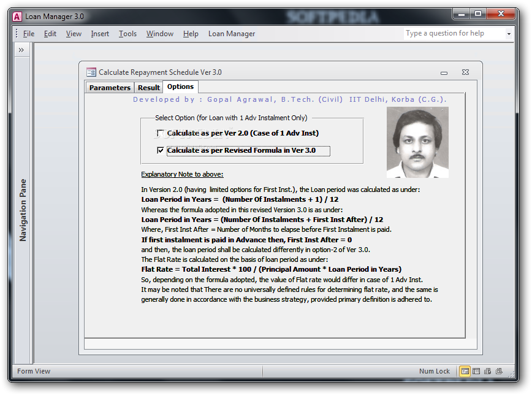
Task: Click the Explanatory Note to above heading
Action: (182, 174)
